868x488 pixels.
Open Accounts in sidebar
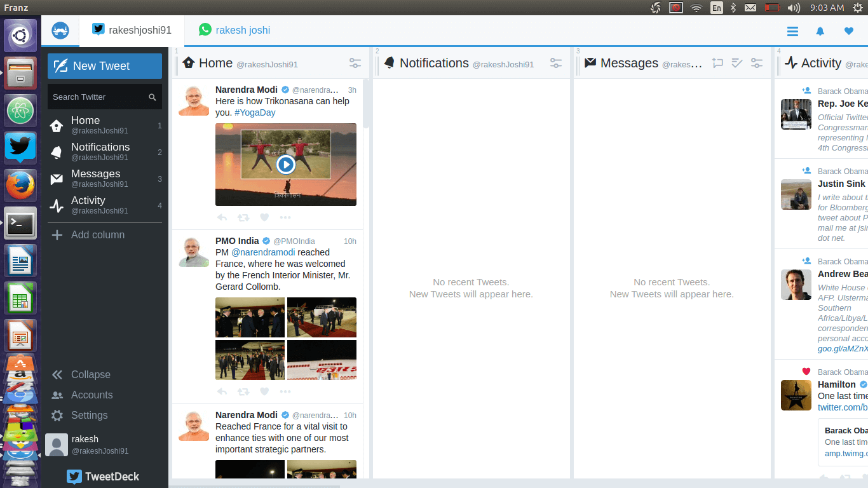click(83, 395)
